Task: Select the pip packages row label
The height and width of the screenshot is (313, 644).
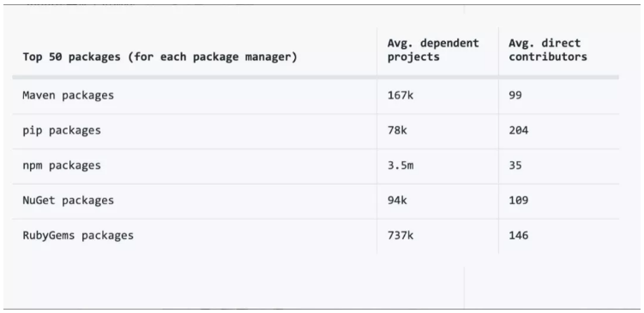Action: [x=62, y=130]
